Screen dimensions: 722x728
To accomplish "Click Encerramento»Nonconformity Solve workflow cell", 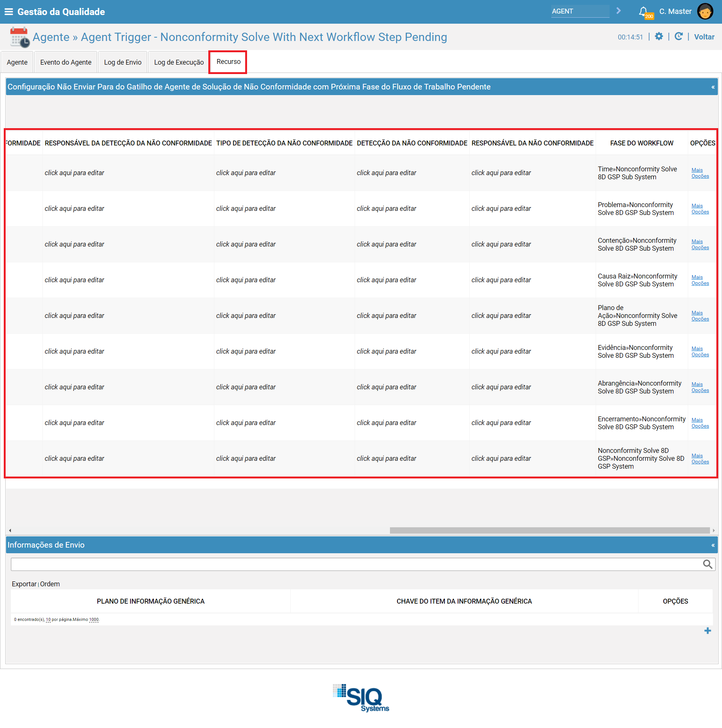I will coord(641,423).
